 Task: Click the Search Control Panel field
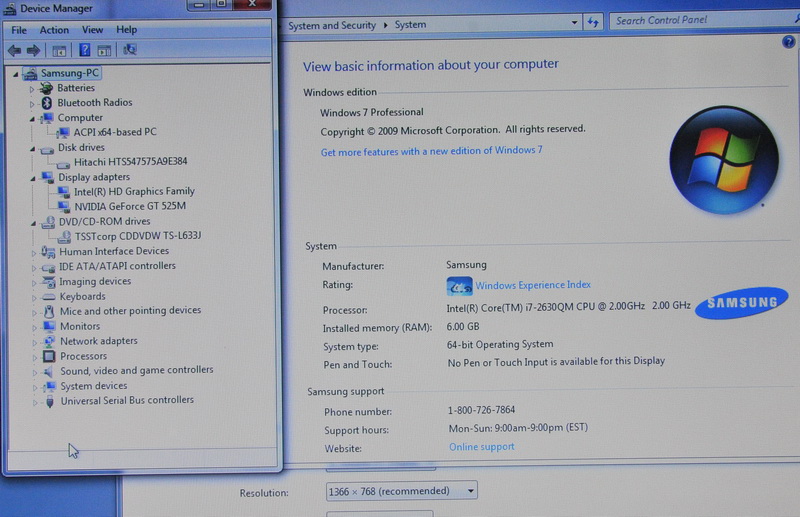(x=702, y=20)
